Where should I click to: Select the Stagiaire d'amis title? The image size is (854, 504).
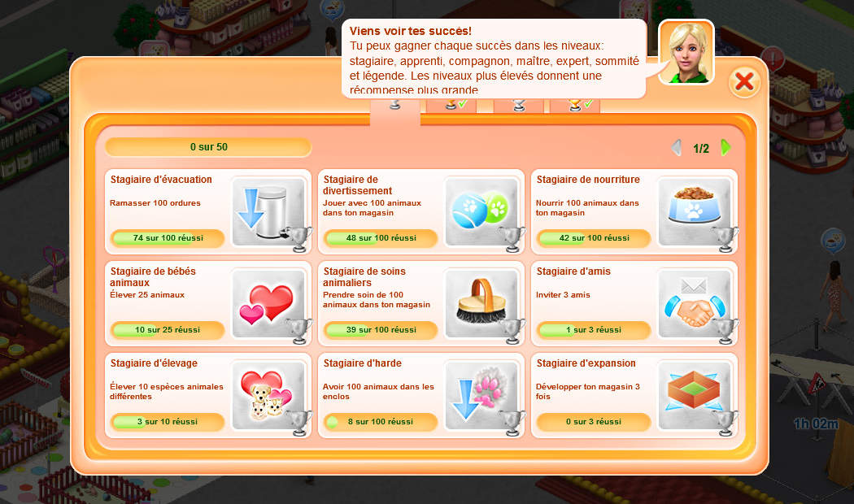573,271
